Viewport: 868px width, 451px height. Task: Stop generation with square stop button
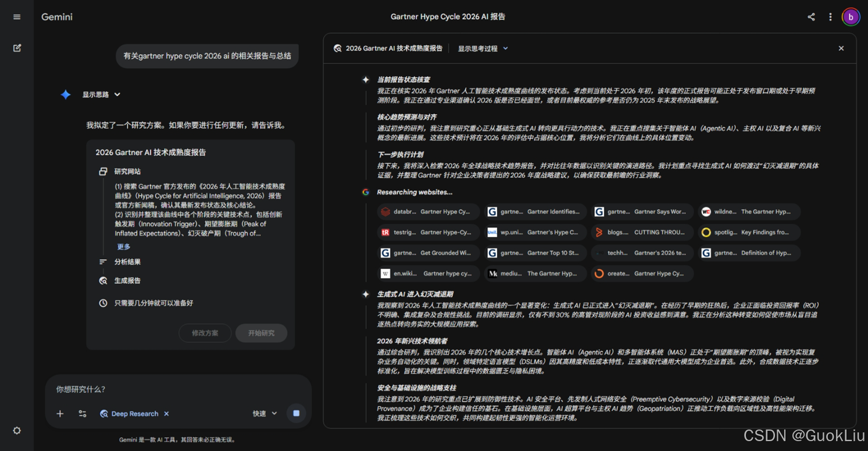(296, 413)
